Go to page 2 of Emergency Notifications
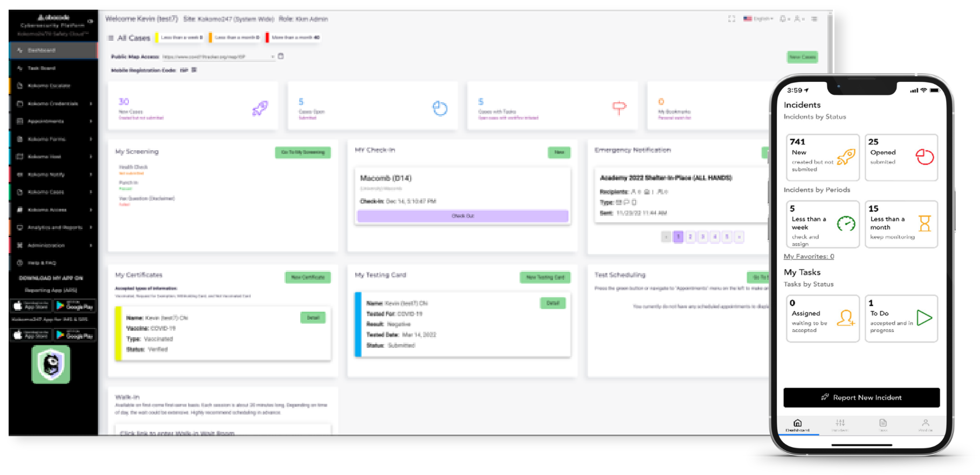This screenshot has width=980, height=475. click(x=690, y=236)
